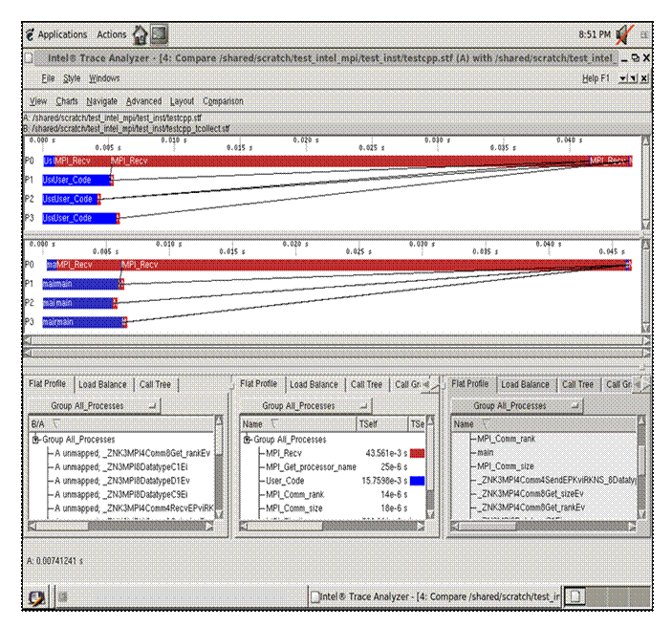The height and width of the screenshot is (626, 672).
Task: Select A unmapped _ZN3MPI8DatatypeD1Ev row
Action: 121,481
